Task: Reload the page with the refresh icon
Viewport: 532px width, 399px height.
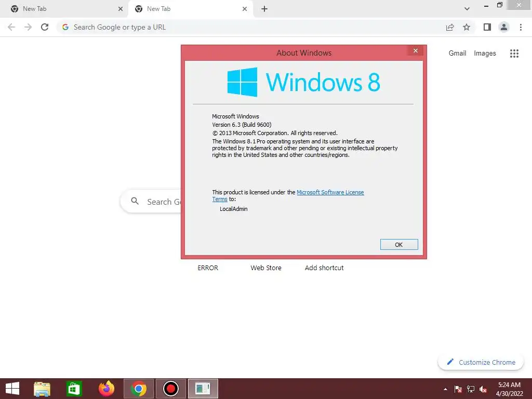Action: pos(45,27)
